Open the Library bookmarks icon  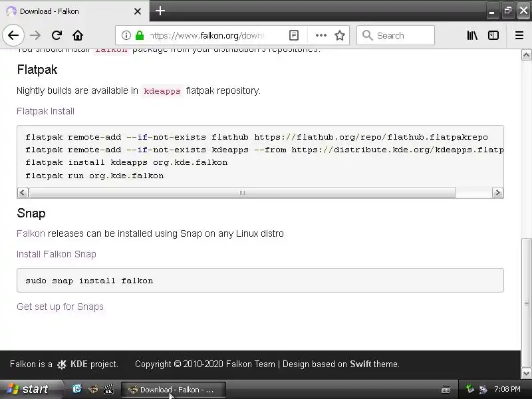472,35
